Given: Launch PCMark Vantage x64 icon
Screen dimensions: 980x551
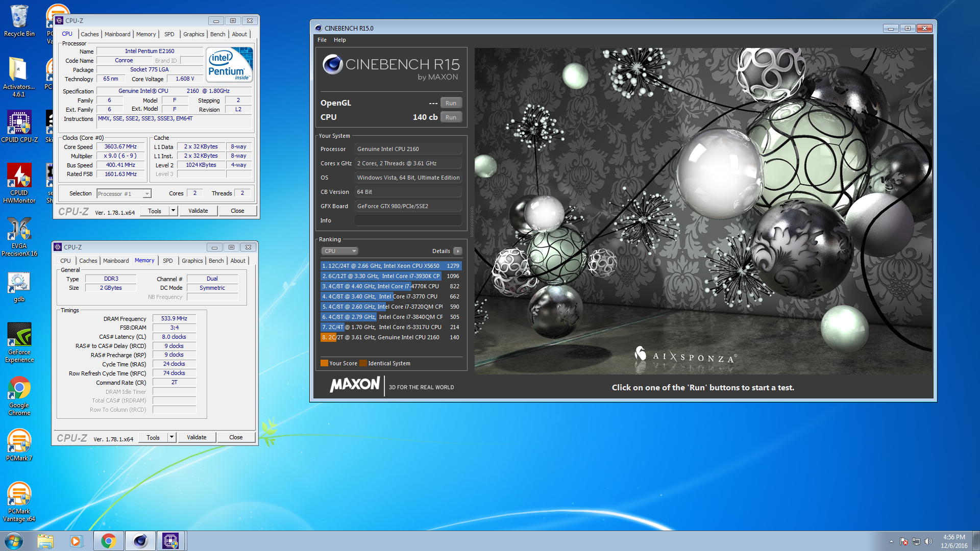Looking at the screenshot, I should pyautogui.click(x=19, y=502).
